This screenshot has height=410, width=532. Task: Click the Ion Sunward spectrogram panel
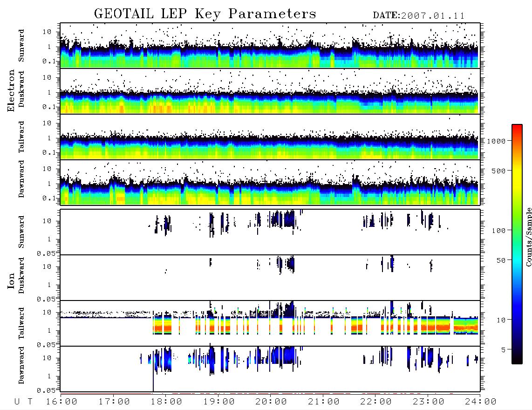[270, 232]
